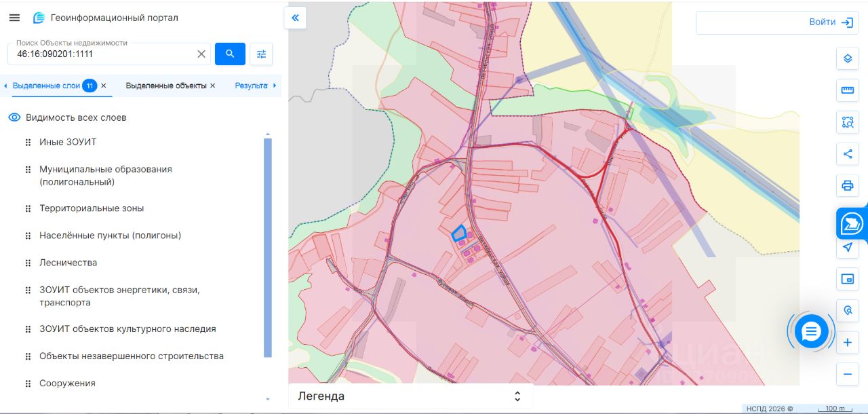Click handle for Территориальные зоны layer
868x414 pixels.
[28, 209]
